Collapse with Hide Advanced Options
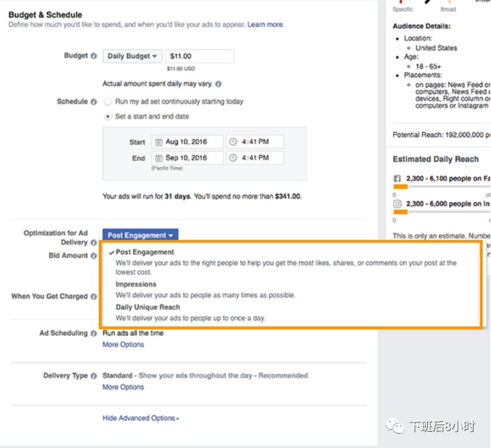Image resolution: width=491 pixels, height=448 pixels. click(140, 419)
